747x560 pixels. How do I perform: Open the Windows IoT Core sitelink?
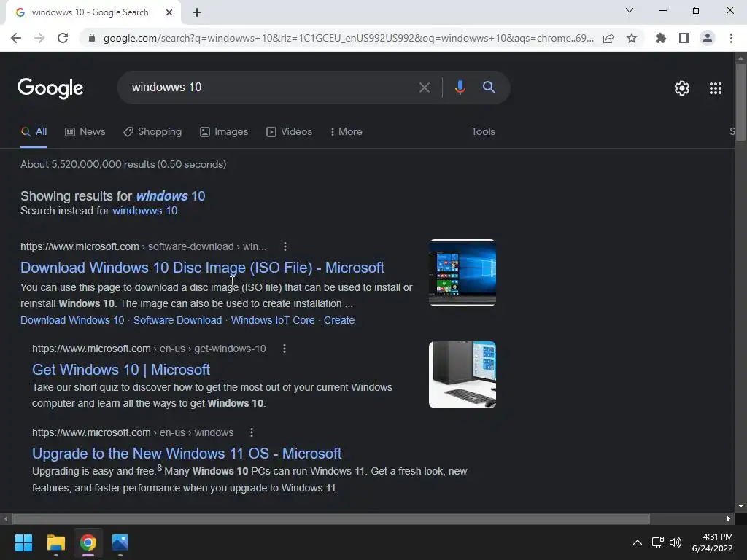273,320
